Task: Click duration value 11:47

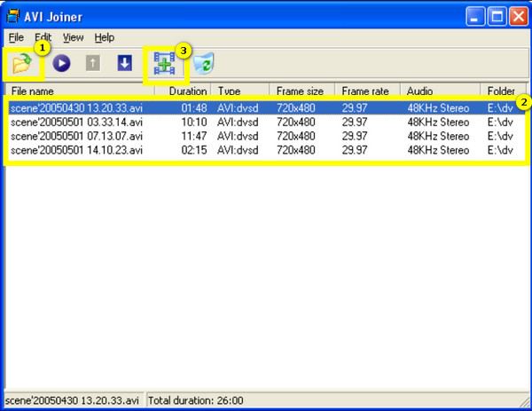Action: 193,136
